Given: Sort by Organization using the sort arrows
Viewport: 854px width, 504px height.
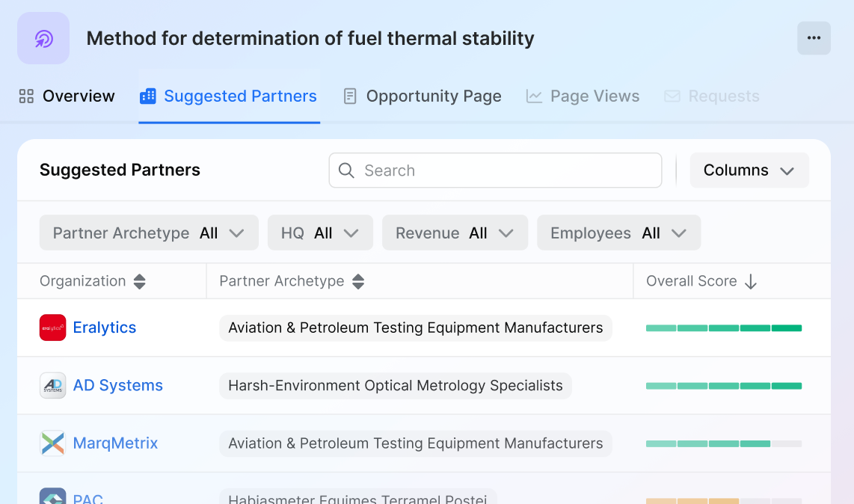Looking at the screenshot, I should click(139, 281).
